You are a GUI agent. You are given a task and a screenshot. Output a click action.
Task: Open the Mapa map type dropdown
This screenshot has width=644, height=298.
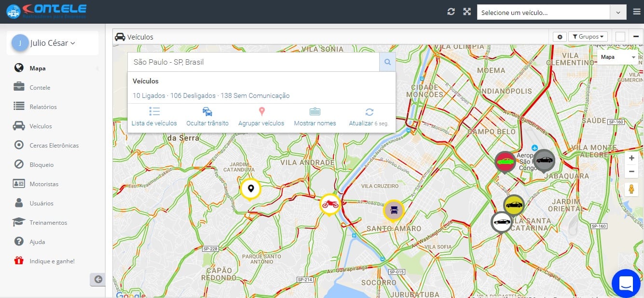618,57
